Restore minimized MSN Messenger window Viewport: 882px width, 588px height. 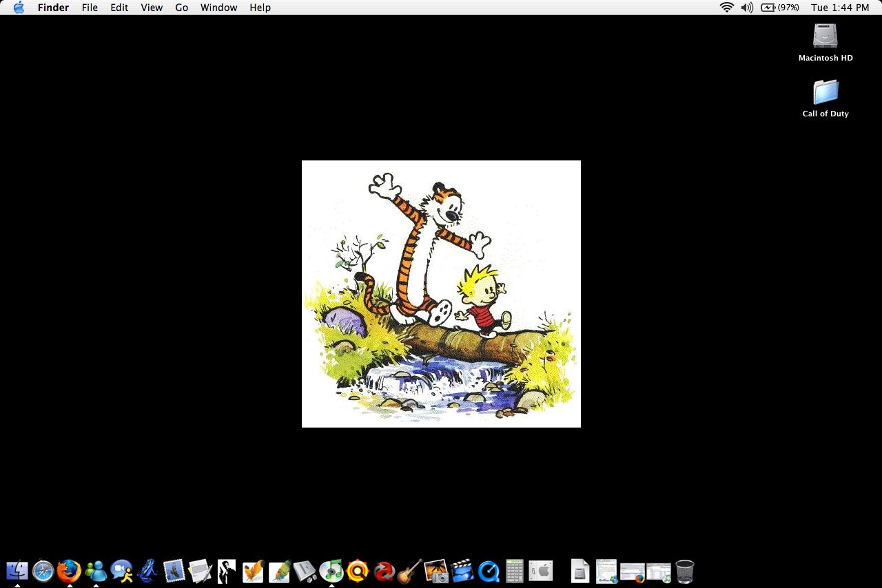pos(607,571)
